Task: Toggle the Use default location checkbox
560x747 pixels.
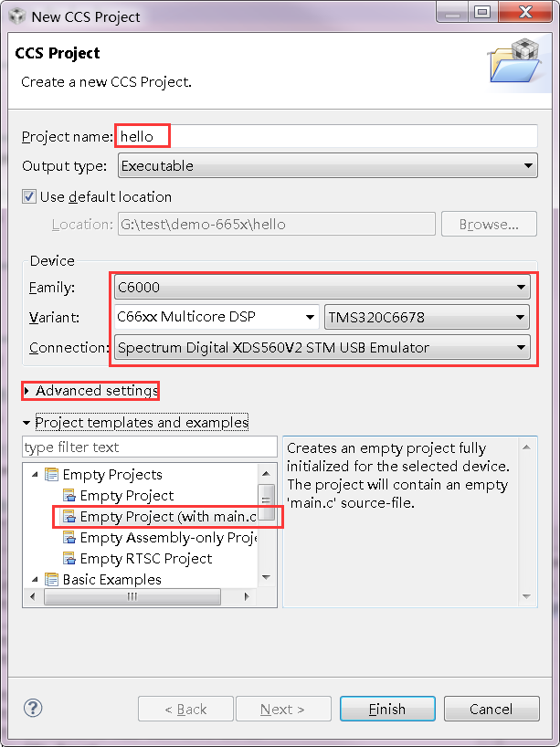Action: 29,196
